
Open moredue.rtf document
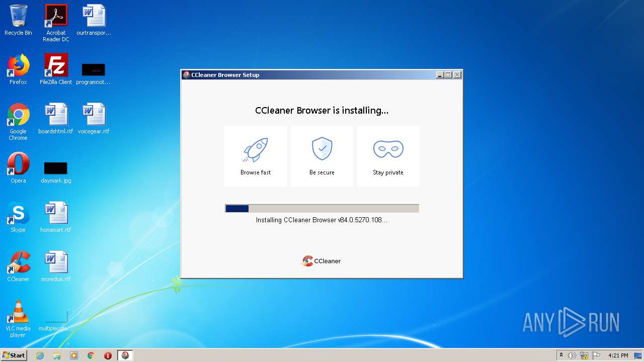[x=56, y=266]
